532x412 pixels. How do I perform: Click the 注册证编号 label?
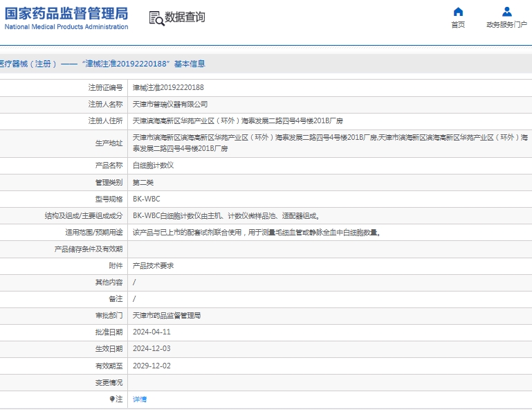[106, 88]
